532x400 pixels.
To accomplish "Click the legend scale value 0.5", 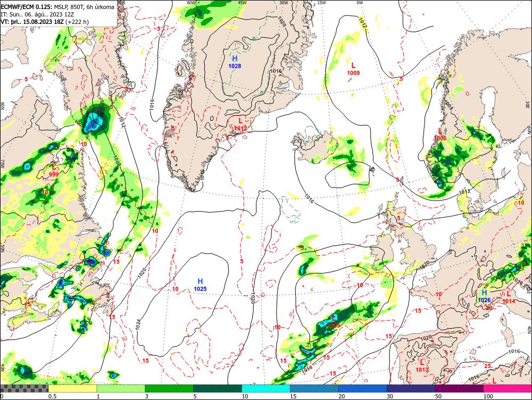I will tap(52, 396).
